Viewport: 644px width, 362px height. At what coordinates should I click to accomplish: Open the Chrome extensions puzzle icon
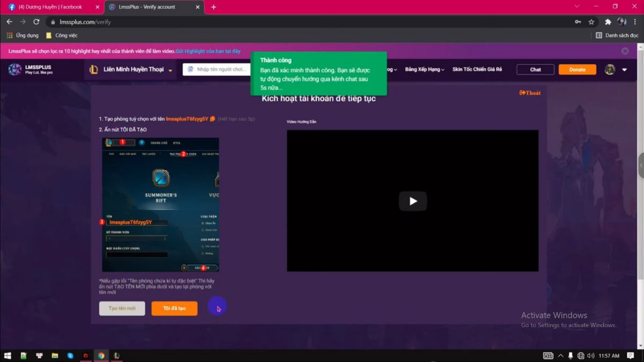click(x=608, y=22)
